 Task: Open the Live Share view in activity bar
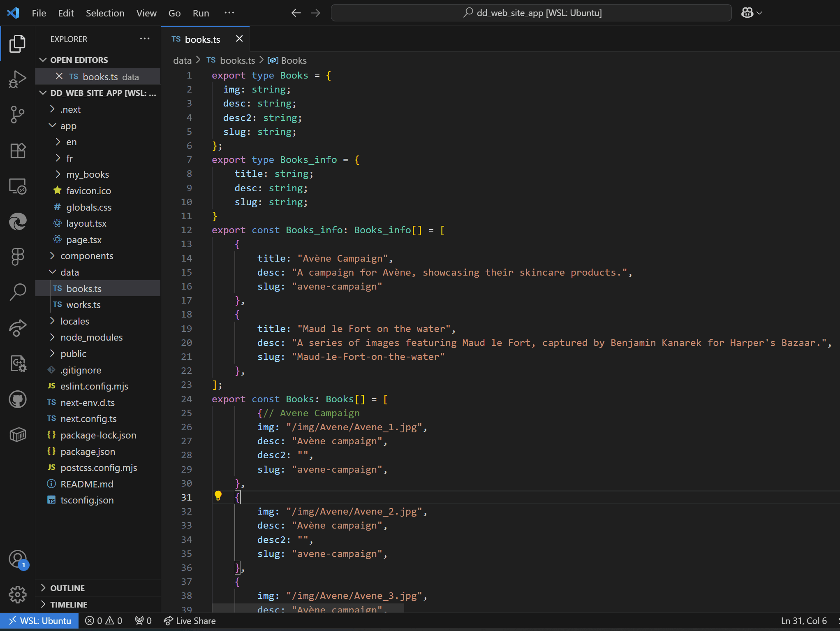[x=17, y=328]
